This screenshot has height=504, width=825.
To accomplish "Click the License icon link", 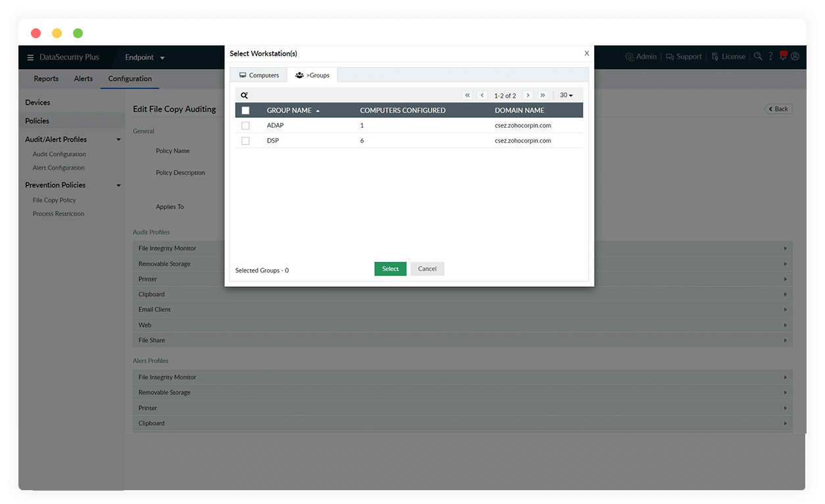I will point(728,57).
